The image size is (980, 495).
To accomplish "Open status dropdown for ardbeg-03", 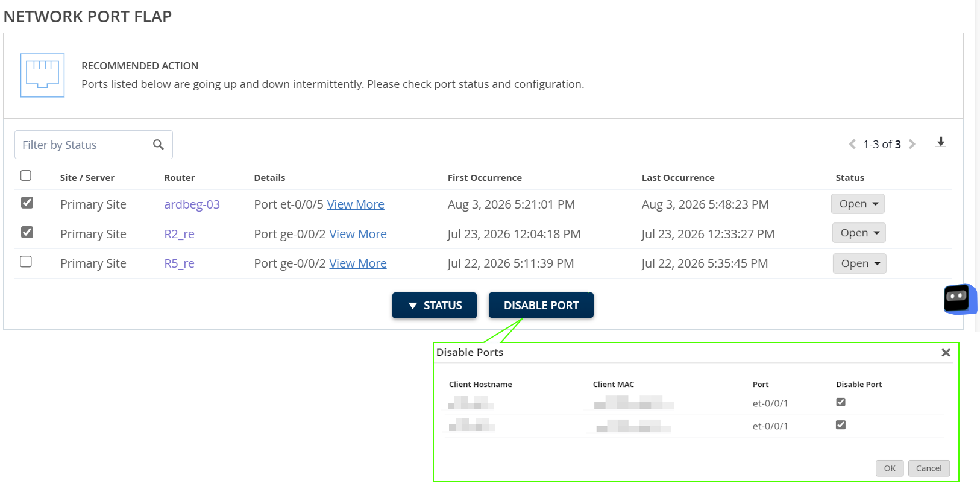I will tap(858, 204).
